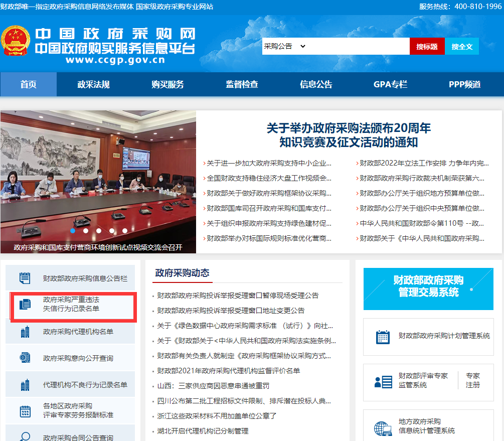The image size is (504, 441).
Task: Open 财政部政府采购投诉举报受理窗口地址变更公告
Action: click(231, 311)
